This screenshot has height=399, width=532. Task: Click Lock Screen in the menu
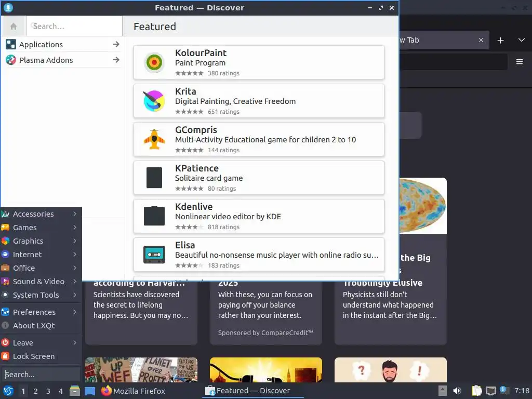point(41,356)
